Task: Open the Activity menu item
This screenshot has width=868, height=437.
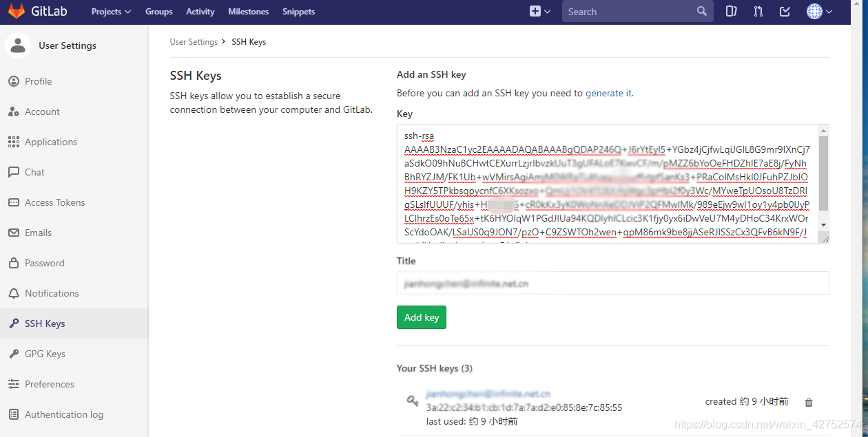Action: (200, 12)
